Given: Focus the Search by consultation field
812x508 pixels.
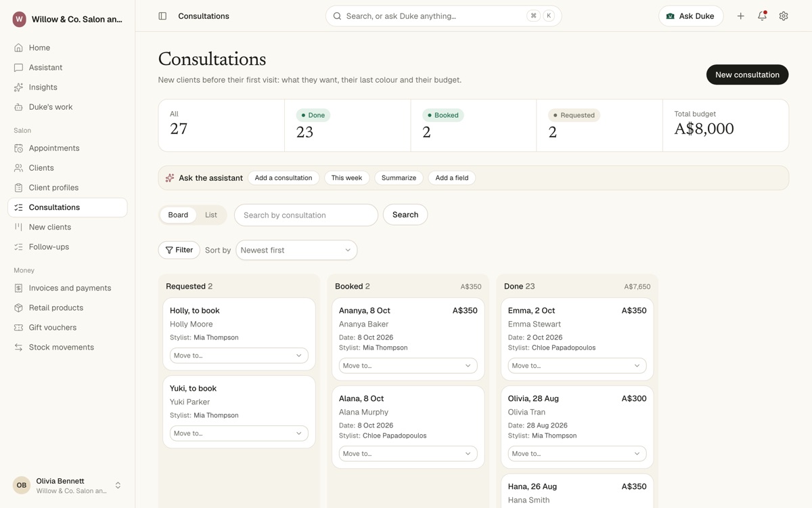Looking at the screenshot, I should (x=306, y=215).
